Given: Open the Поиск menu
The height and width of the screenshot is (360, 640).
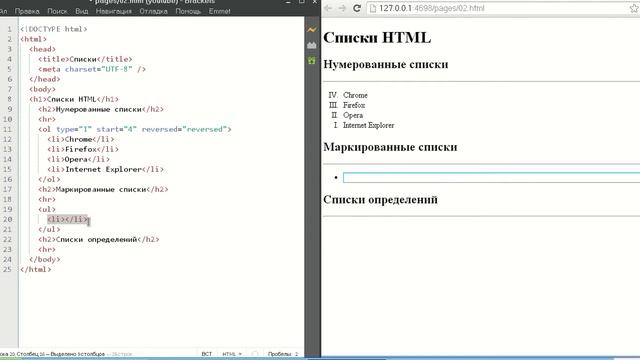Looking at the screenshot, I should (x=57, y=11).
